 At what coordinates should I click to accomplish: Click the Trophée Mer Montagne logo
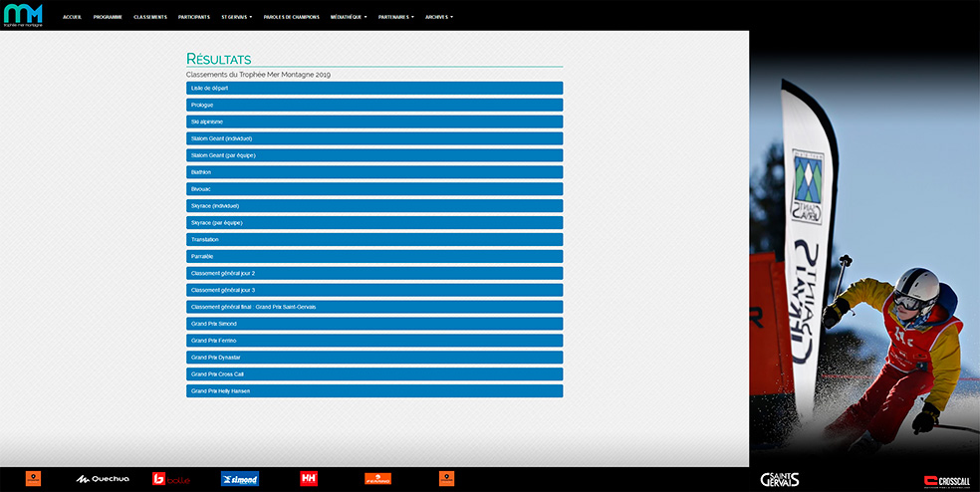(x=23, y=15)
